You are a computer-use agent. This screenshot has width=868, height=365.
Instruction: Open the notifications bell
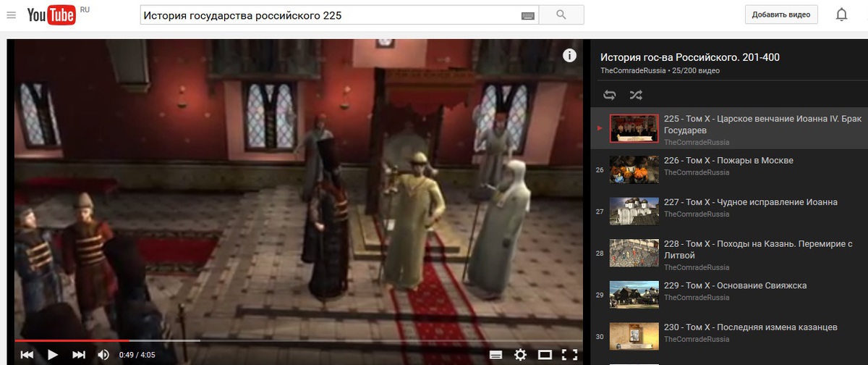point(841,14)
